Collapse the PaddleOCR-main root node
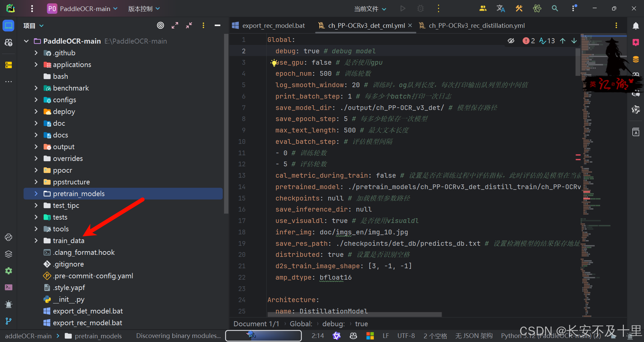 (x=26, y=41)
